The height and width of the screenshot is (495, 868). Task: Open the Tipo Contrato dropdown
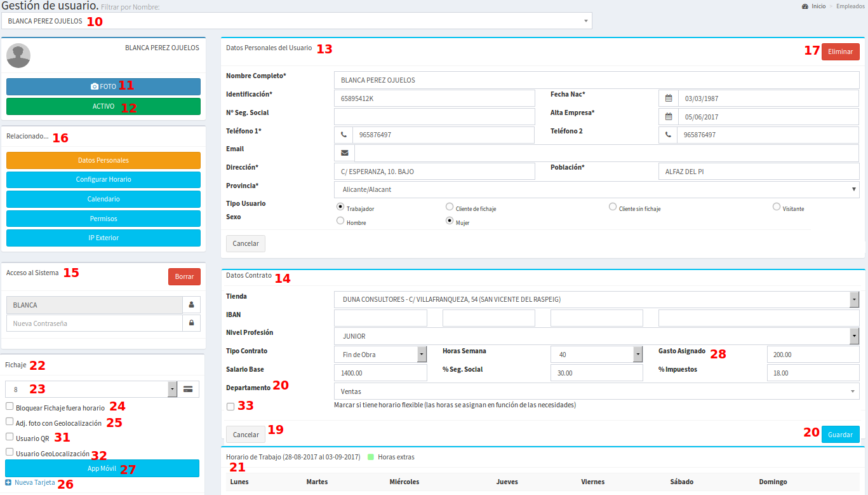pyautogui.click(x=380, y=355)
